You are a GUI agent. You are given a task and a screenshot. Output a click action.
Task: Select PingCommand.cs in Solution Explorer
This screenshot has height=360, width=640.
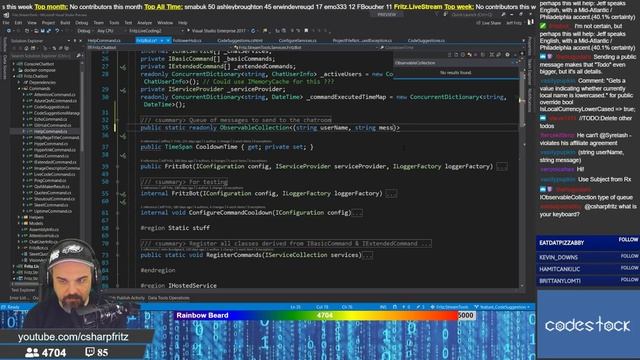tap(50, 180)
